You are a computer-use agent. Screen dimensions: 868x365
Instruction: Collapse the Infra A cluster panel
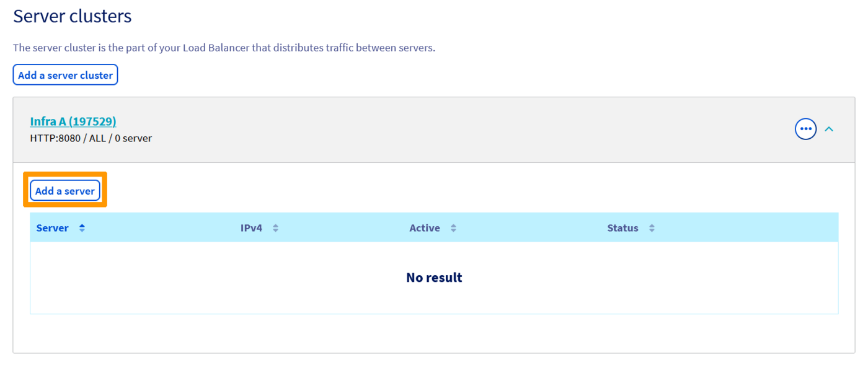pos(829,130)
